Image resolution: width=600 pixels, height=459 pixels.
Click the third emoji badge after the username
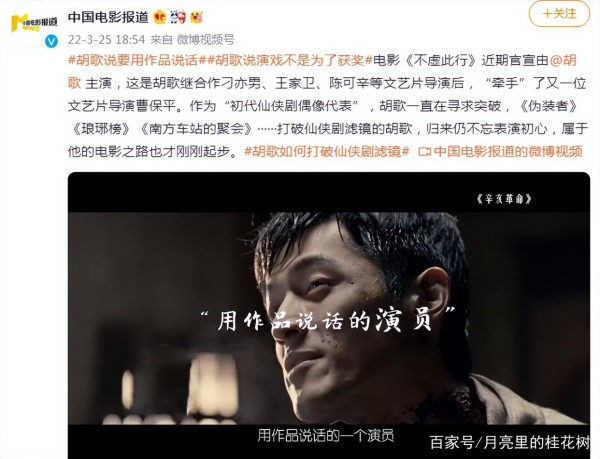coord(196,17)
